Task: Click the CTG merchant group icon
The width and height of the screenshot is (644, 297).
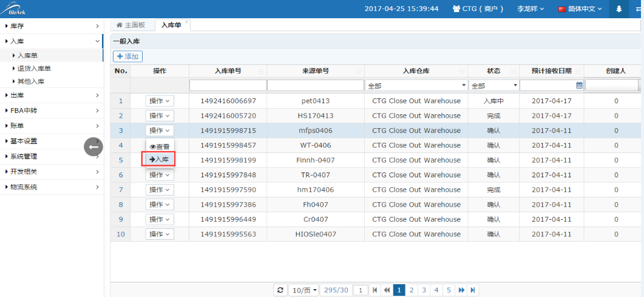Action: [456, 9]
